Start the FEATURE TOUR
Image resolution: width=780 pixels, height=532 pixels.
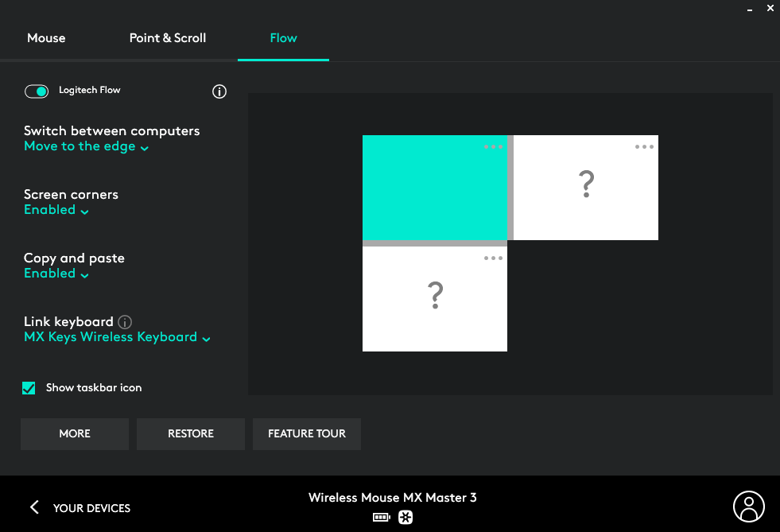[x=307, y=434]
